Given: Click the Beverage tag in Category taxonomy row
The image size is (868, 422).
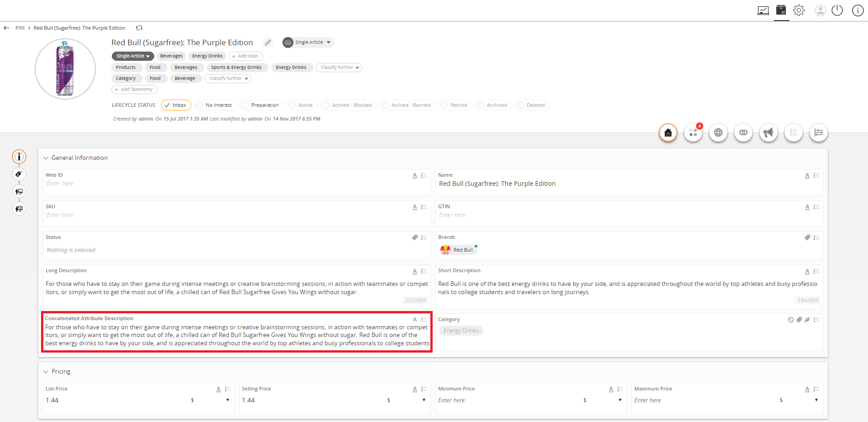Looking at the screenshot, I should tap(185, 79).
